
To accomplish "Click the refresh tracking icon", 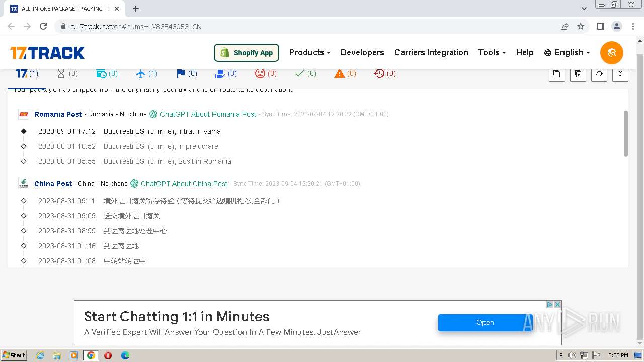I will click(x=599, y=74).
